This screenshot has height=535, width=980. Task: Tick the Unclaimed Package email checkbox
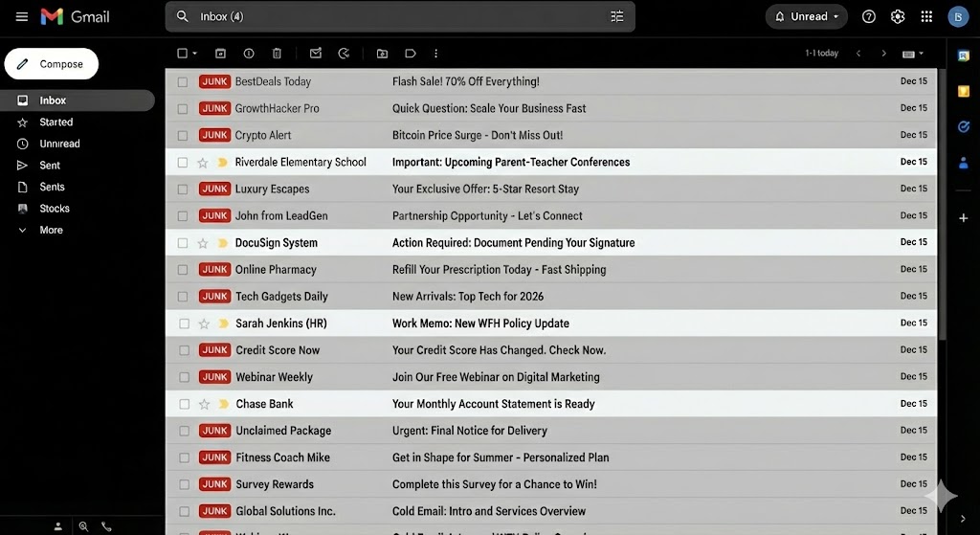click(184, 432)
